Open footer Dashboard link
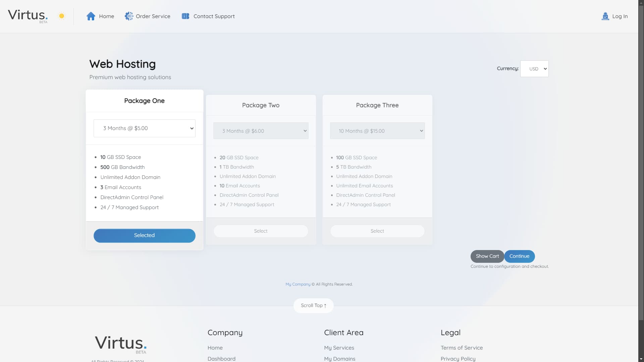Image resolution: width=644 pixels, height=362 pixels. pyautogui.click(x=221, y=359)
